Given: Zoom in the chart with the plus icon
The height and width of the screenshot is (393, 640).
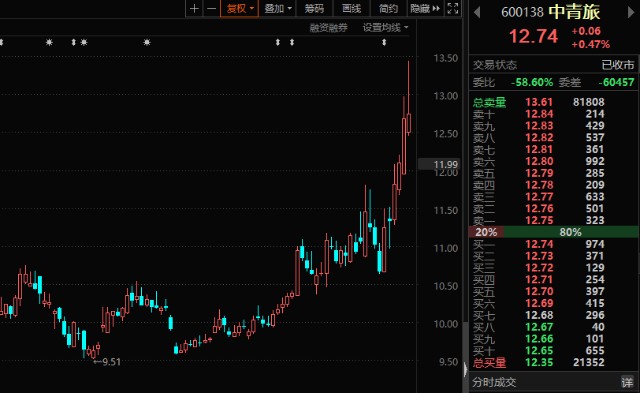Looking at the screenshot, I should point(194,8).
